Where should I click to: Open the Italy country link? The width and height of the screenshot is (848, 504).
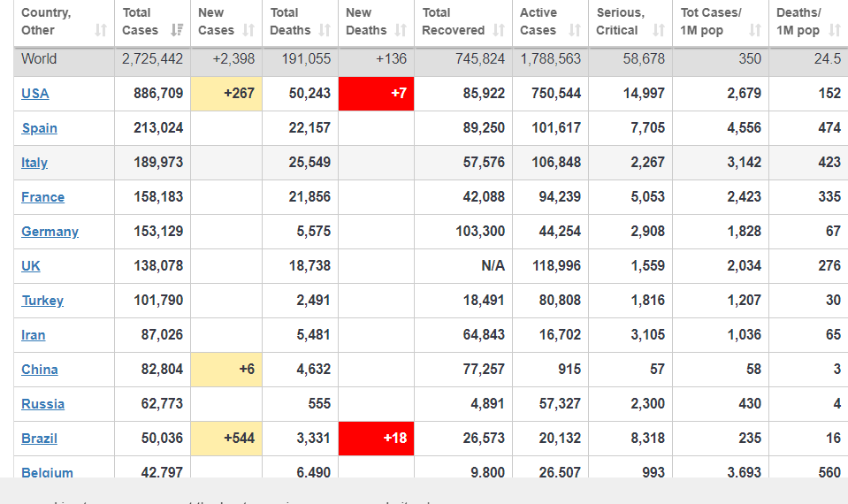(34, 163)
